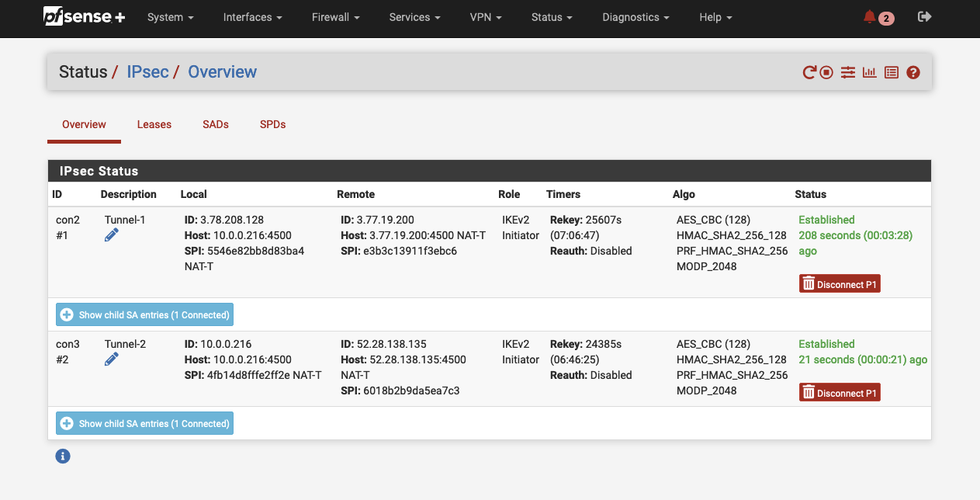
Task: Click the blue info icon below the table
Action: click(63, 457)
